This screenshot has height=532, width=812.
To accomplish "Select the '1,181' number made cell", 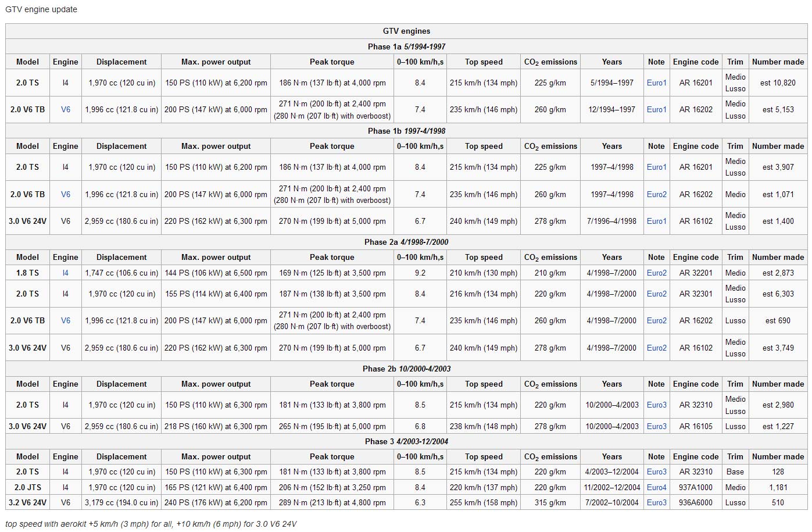I will pyautogui.click(x=778, y=487).
